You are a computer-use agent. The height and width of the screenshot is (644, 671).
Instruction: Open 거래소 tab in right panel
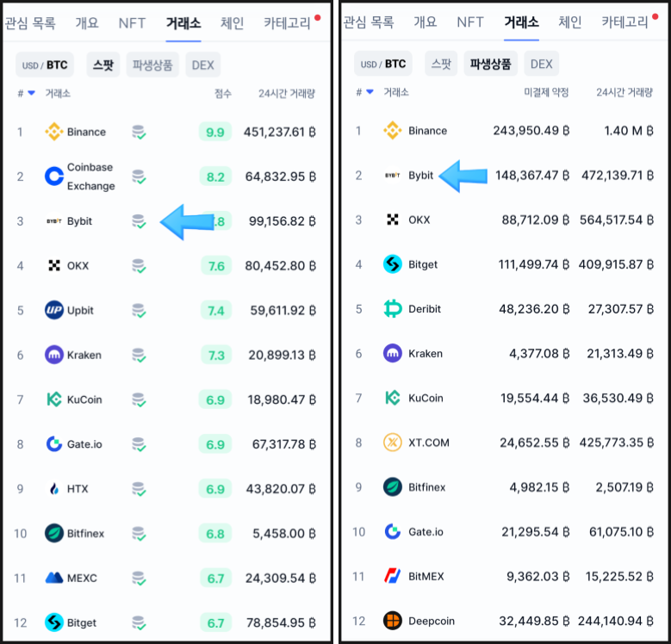[521, 22]
